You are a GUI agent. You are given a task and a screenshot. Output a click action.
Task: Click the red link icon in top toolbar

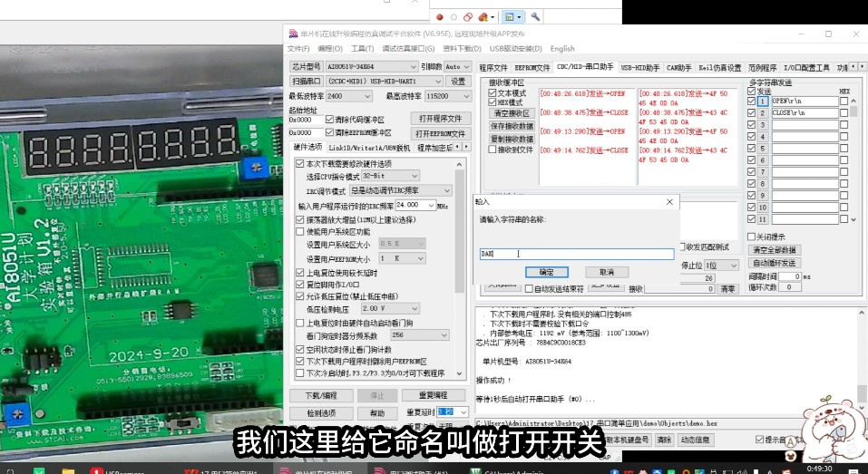tap(468, 17)
